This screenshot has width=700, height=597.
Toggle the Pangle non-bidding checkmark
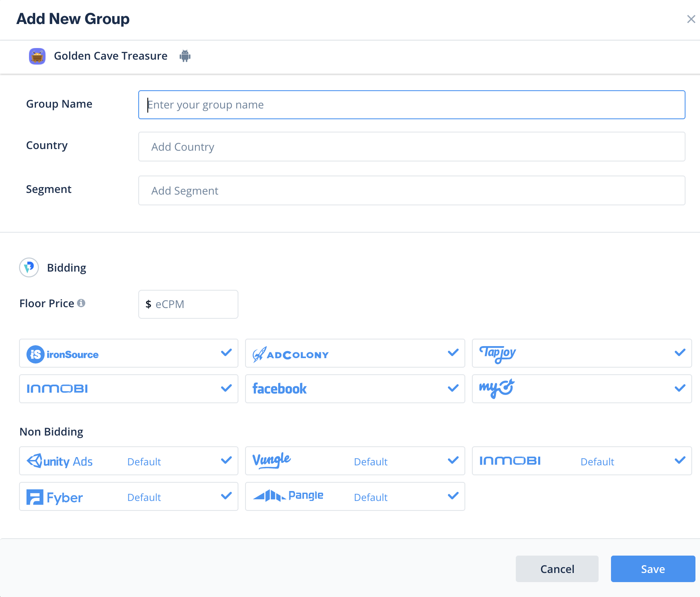453,496
